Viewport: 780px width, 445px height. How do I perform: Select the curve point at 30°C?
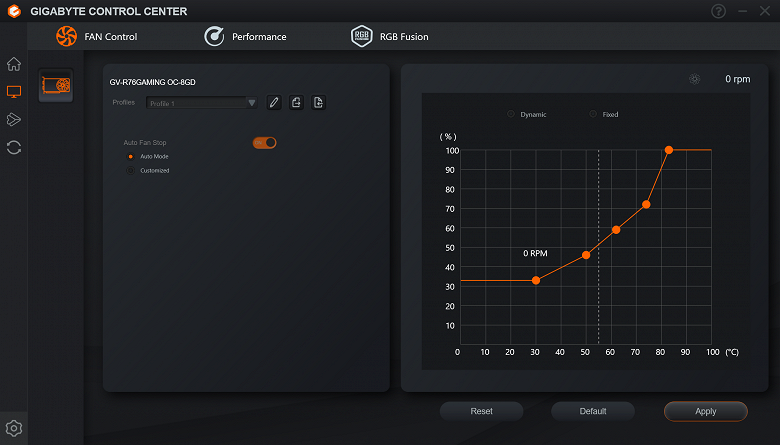coord(536,280)
